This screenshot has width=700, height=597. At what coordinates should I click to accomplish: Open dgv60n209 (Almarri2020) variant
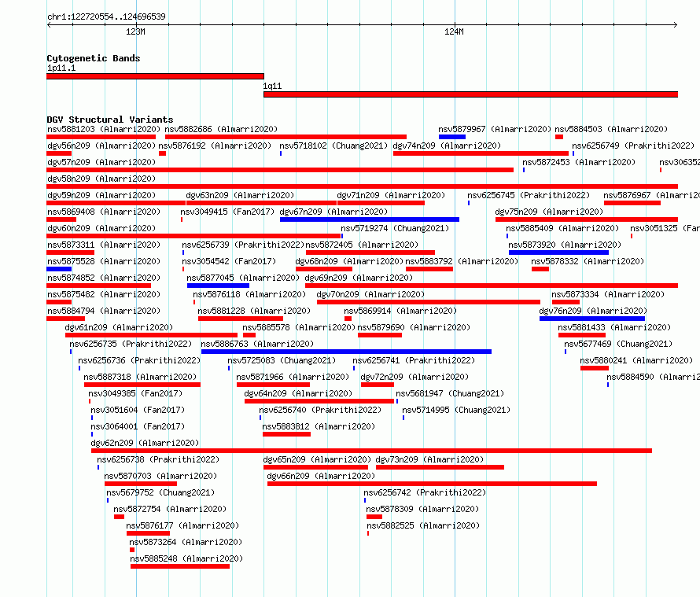click(193, 236)
